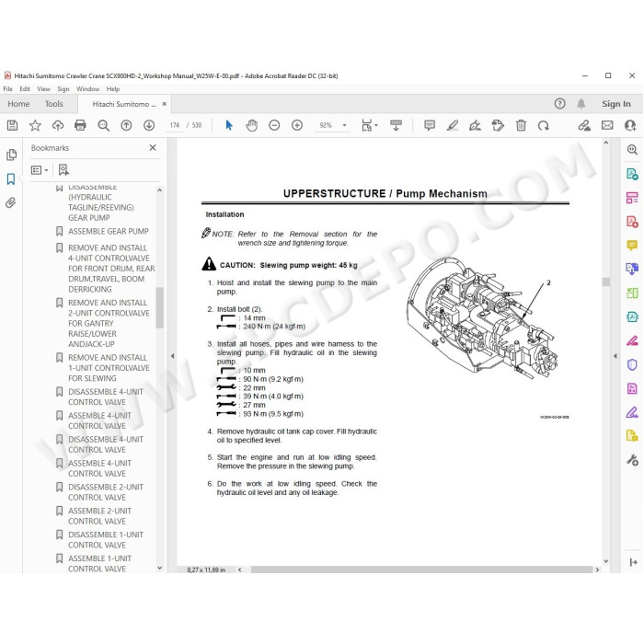Close the Hitachi Sumitomo document tab
Screen dimensions: 644x644
[165, 104]
